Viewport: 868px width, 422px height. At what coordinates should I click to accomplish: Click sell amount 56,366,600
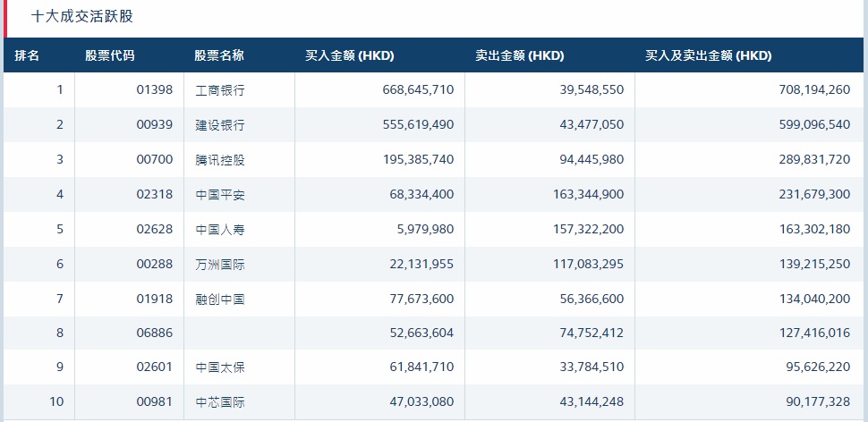(x=591, y=299)
